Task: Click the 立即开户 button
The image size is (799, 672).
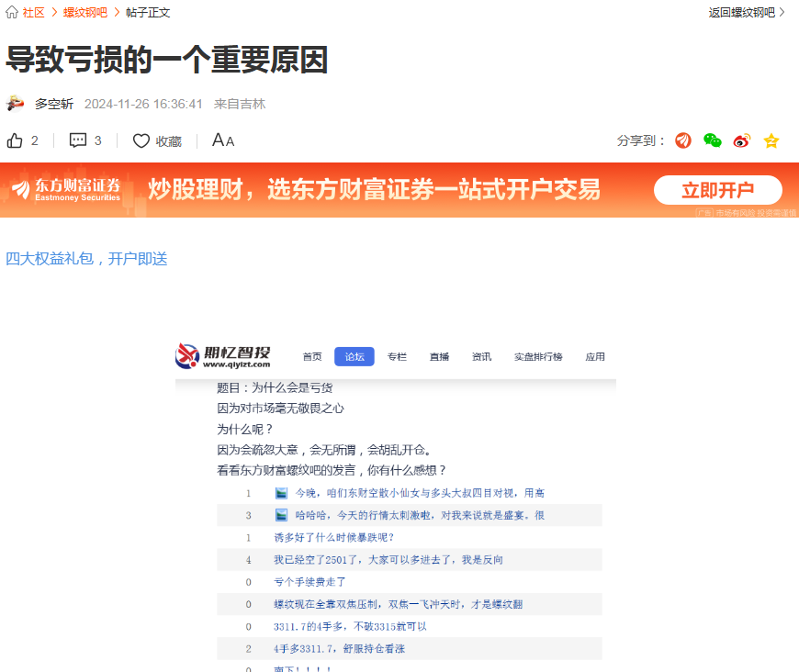Action: (x=718, y=190)
